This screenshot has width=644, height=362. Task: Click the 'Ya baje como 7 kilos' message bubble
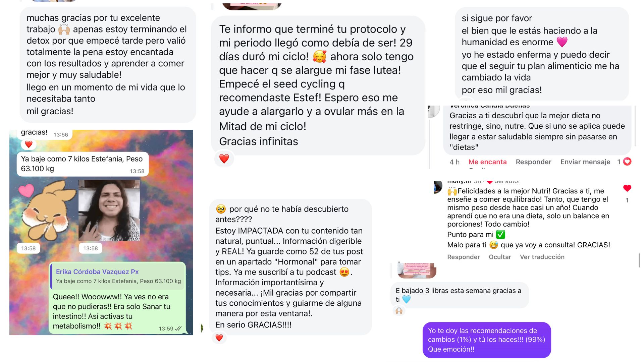click(83, 164)
